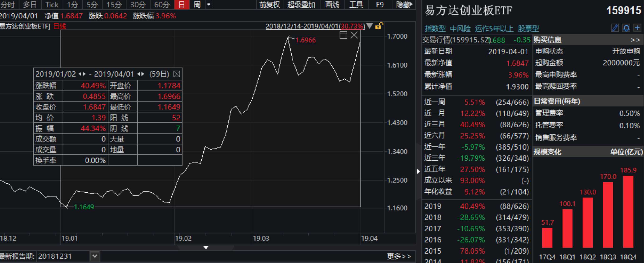Click the 近三月 40.49% return row

point(477,124)
